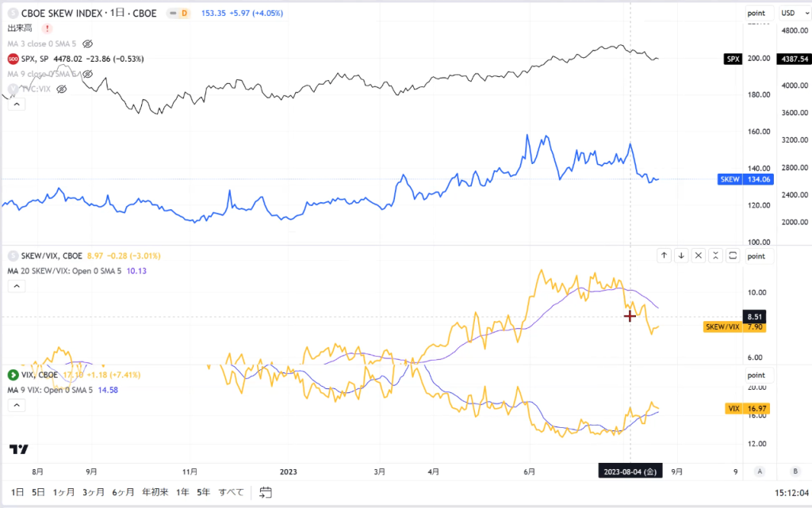Screen dimensions: 812x508
Task: Select the 年初来 time range
Action: coord(155,492)
